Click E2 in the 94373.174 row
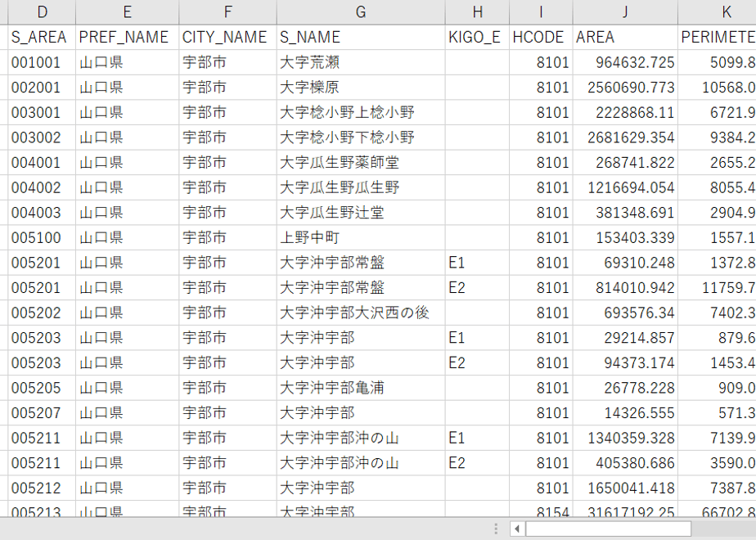This screenshot has height=540, width=756. 477,363
